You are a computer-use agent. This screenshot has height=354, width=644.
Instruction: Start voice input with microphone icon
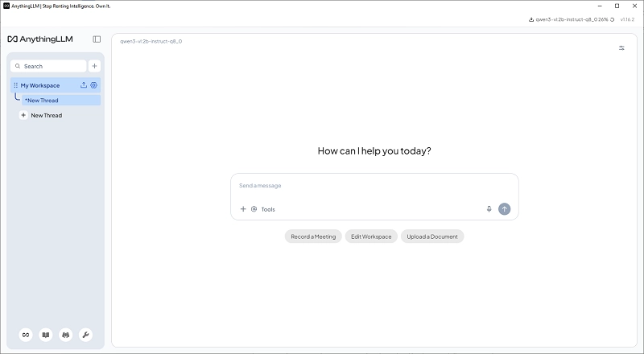tap(489, 209)
